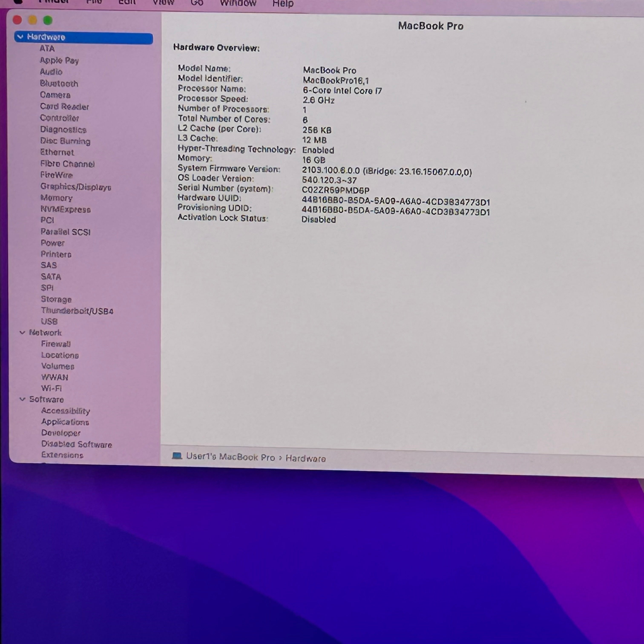Select Thunderbolt/USB4 in the sidebar
Viewport: 644px width, 644px height.
pos(77,311)
